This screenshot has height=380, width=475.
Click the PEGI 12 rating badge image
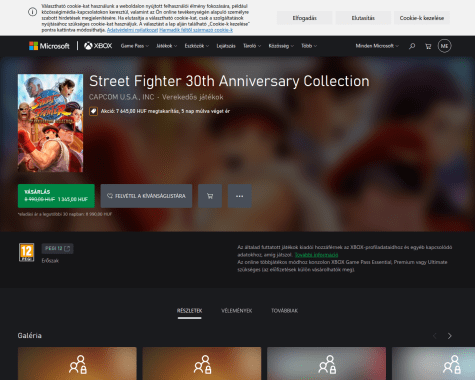click(26, 252)
